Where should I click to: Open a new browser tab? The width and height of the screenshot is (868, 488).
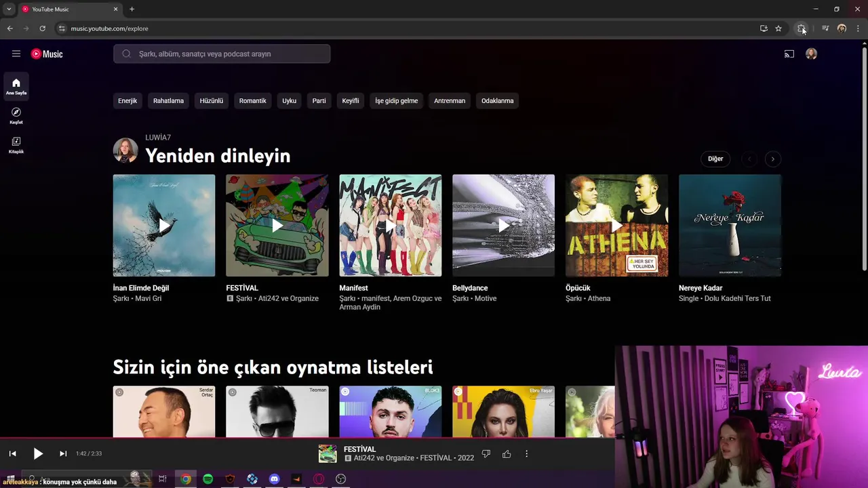point(132,9)
